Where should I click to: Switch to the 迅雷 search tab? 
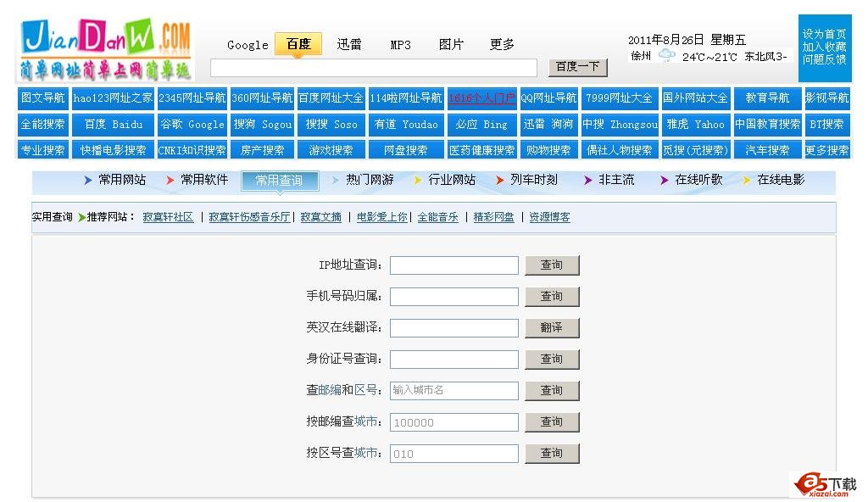pyautogui.click(x=349, y=44)
